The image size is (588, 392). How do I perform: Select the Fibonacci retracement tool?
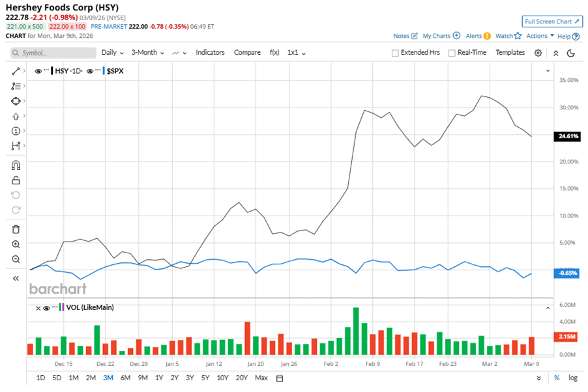[16, 86]
